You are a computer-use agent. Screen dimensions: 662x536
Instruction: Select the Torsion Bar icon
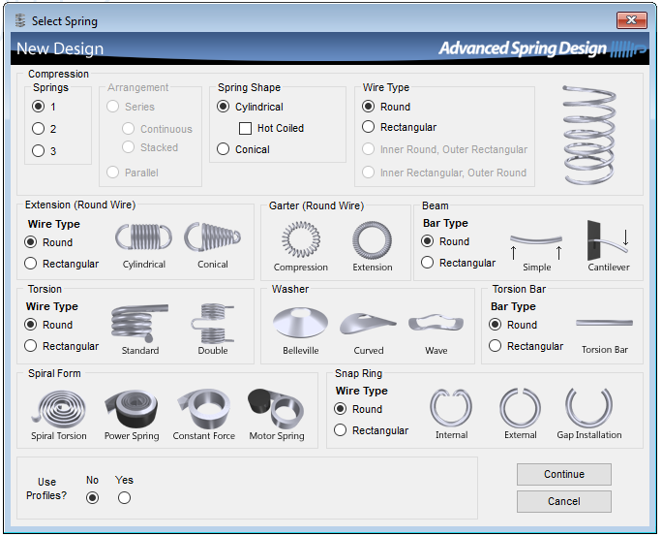click(x=604, y=323)
